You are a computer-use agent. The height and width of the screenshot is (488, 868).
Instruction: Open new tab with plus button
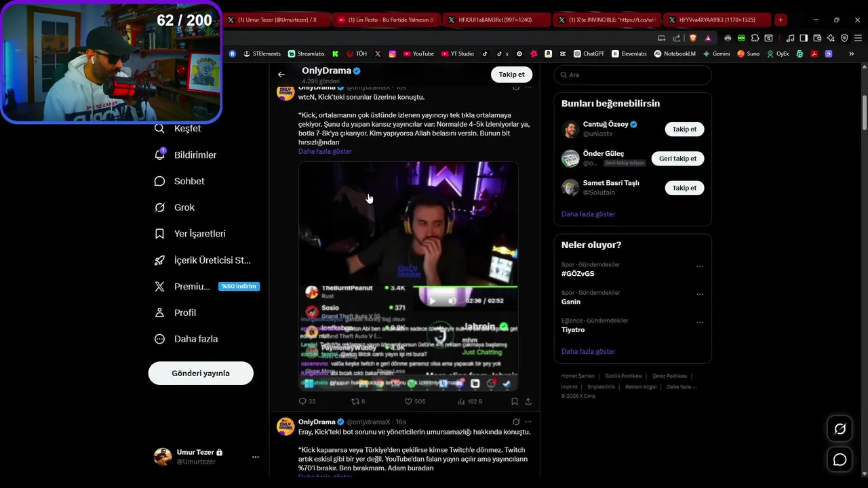[781, 20]
